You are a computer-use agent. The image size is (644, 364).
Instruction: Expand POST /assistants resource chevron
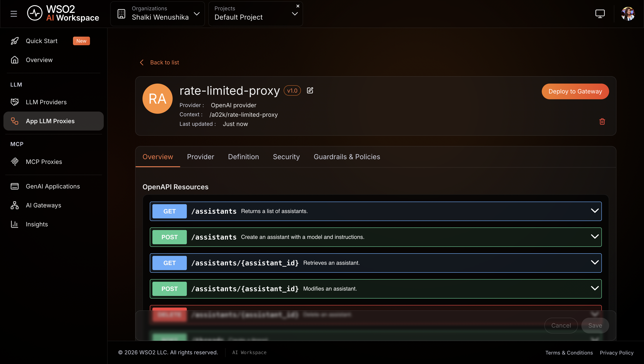coord(594,237)
